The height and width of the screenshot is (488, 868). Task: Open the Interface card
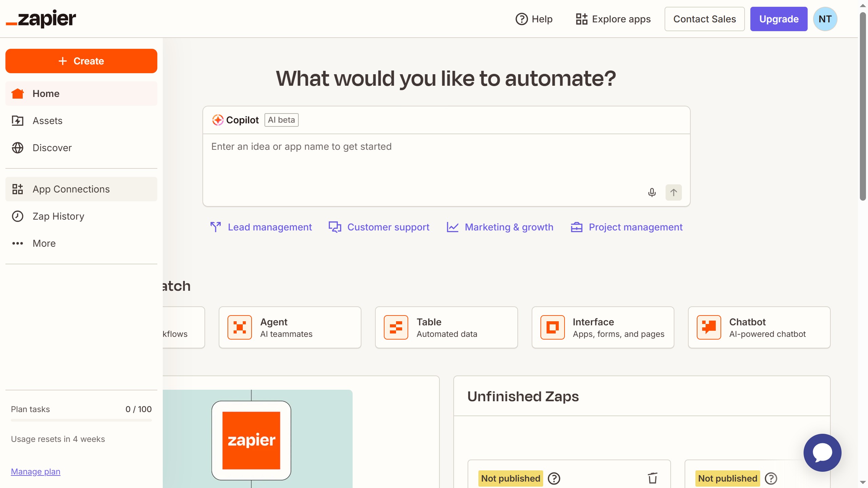(603, 327)
